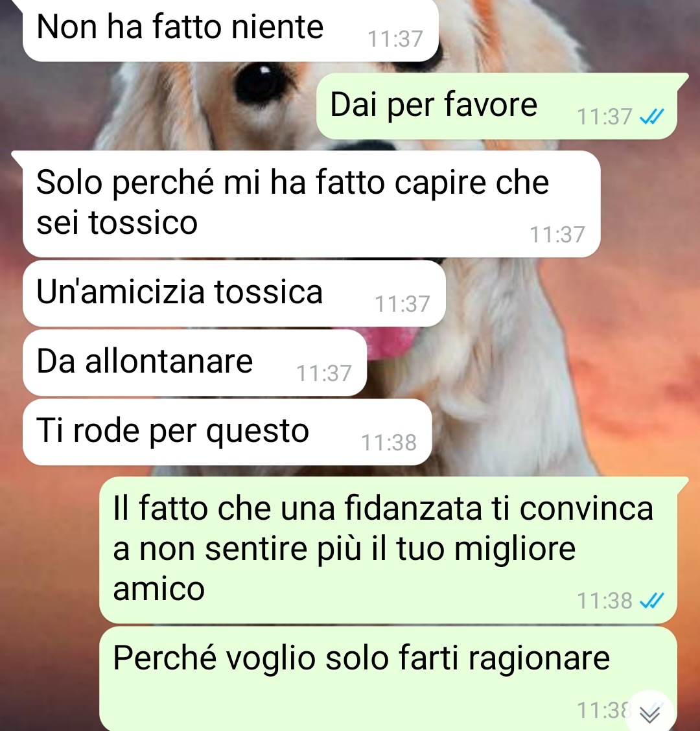Tap the 11:37 timestamp on 'Non ha fatto niente'
The image size is (700, 731).
[x=395, y=39]
